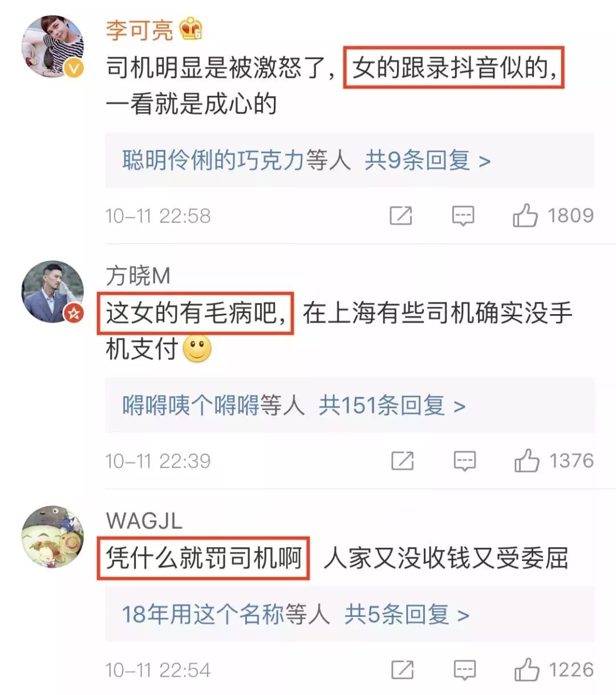Open username WAGJL profile link
This screenshot has width=616, height=695.
[x=144, y=521]
